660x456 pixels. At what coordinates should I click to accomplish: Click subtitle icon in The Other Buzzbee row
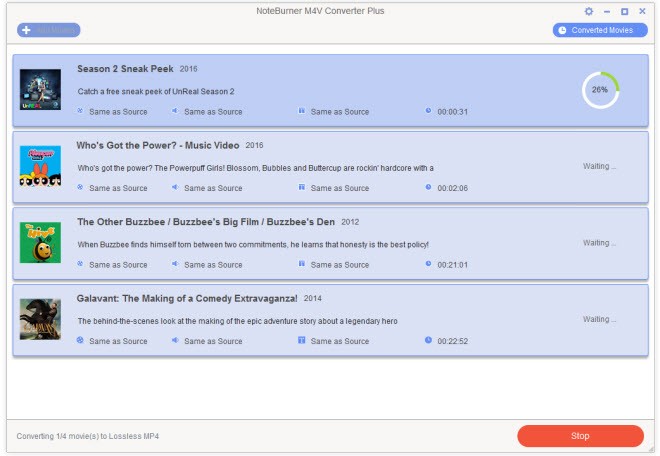[301, 264]
